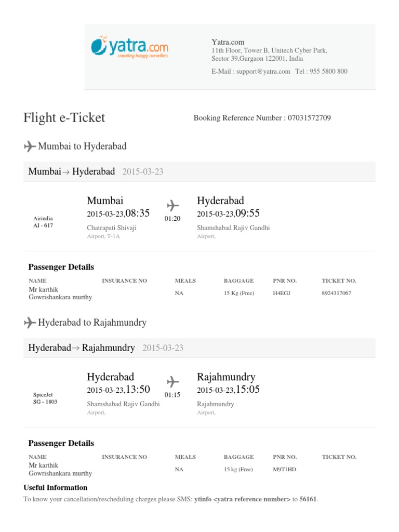Viewport: 399px width, 532px height.
Task: Click the SpiceJet SG - 1803 flight label
Action: [45, 398]
